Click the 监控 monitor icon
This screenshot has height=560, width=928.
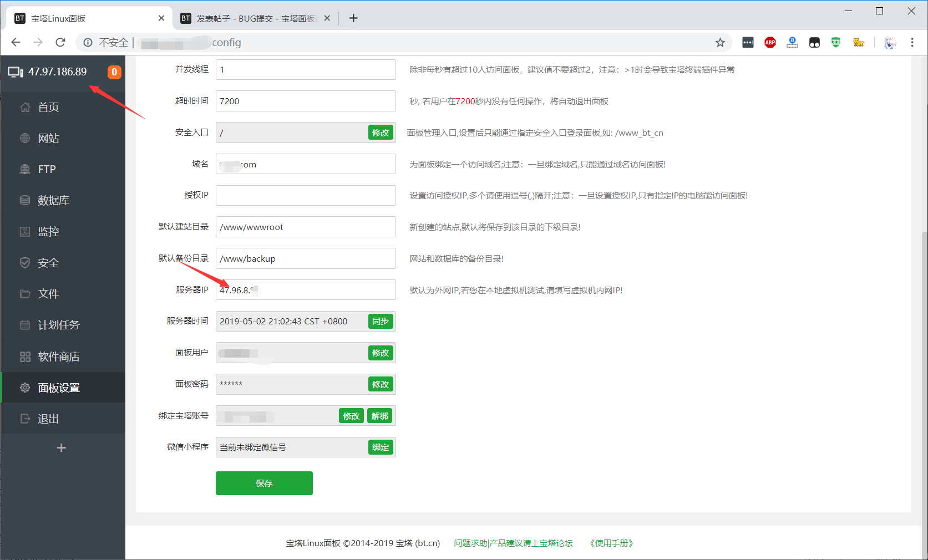[25, 231]
